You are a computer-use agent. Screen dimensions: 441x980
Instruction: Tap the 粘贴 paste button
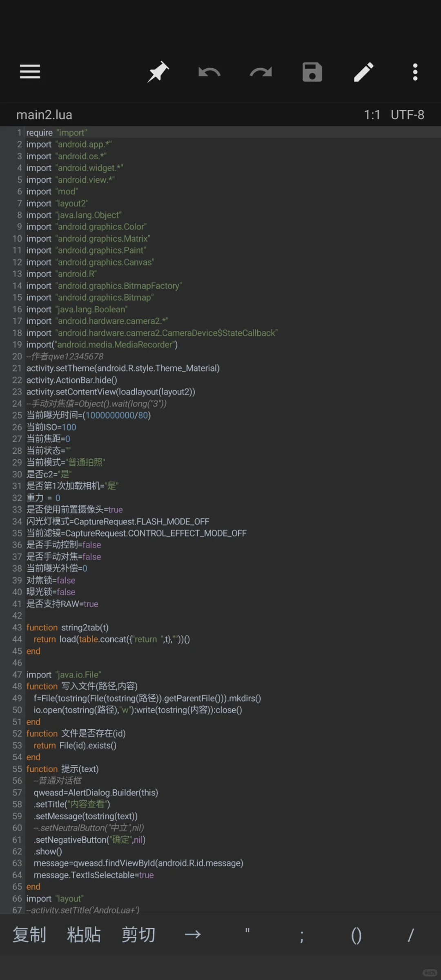click(x=84, y=935)
